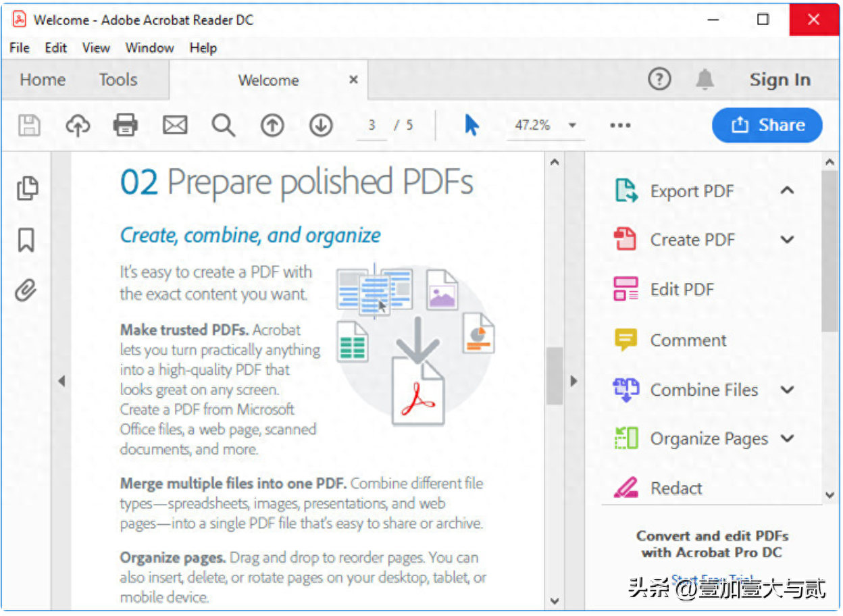
Task: Click the Save file icon
Action: point(29,125)
